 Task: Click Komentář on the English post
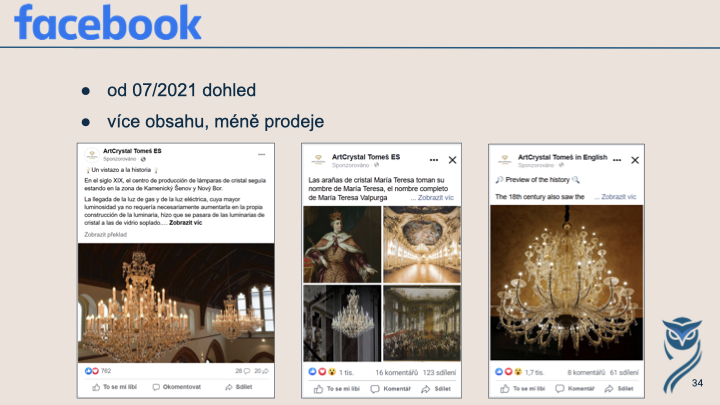(575, 389)
